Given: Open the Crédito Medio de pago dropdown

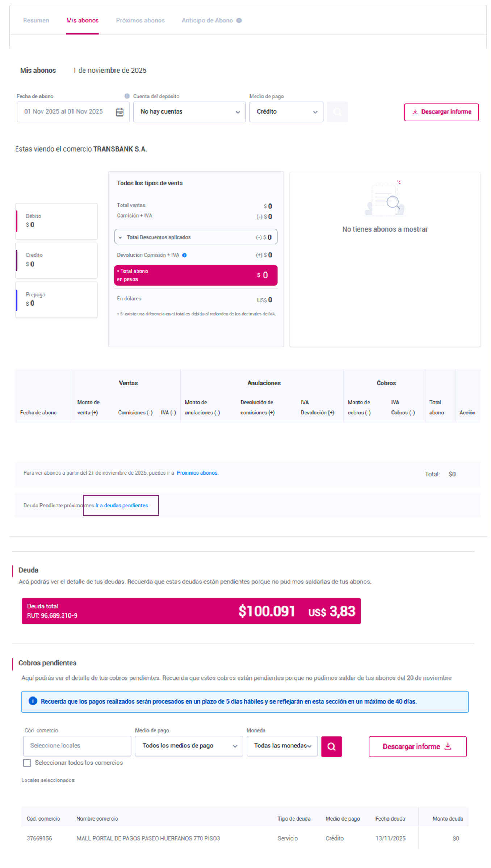Looking at the screenshot, I should tap(286, 112).
